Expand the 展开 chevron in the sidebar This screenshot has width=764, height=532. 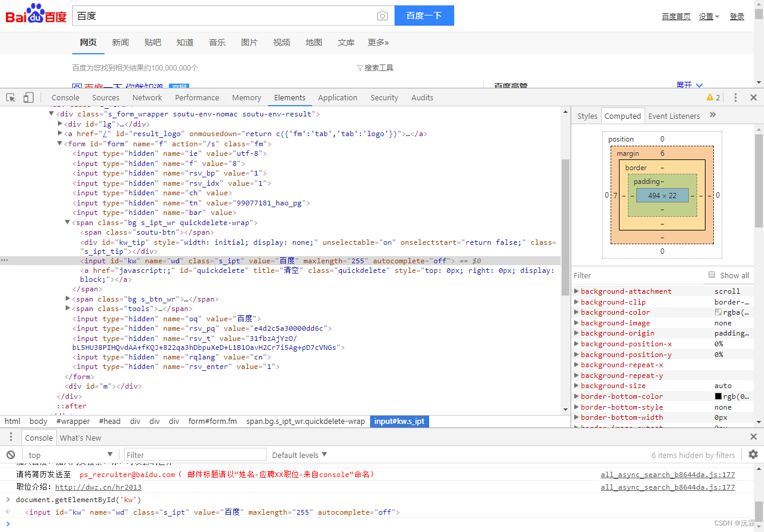pos(699,85)
